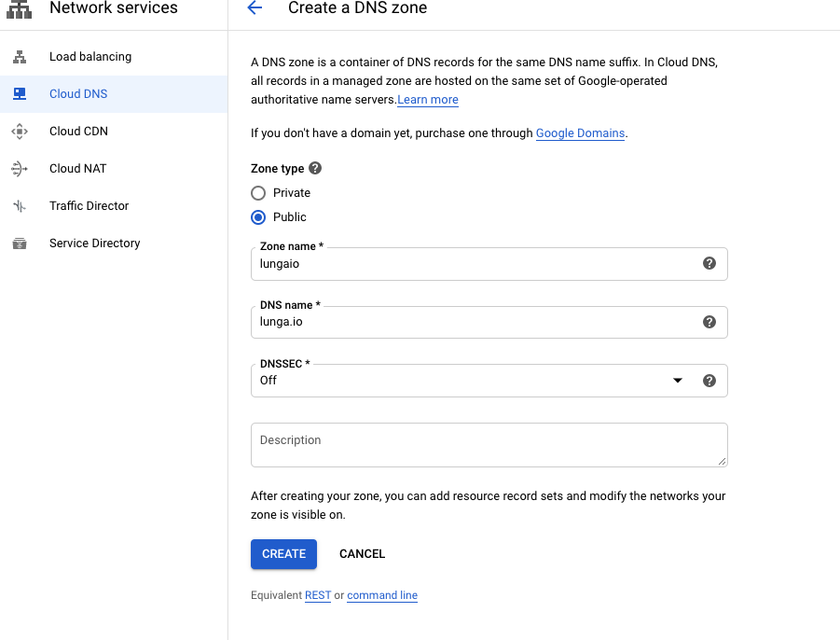Click the Description text area
This screenshot has height=640, width=840.
click(489, 445)
